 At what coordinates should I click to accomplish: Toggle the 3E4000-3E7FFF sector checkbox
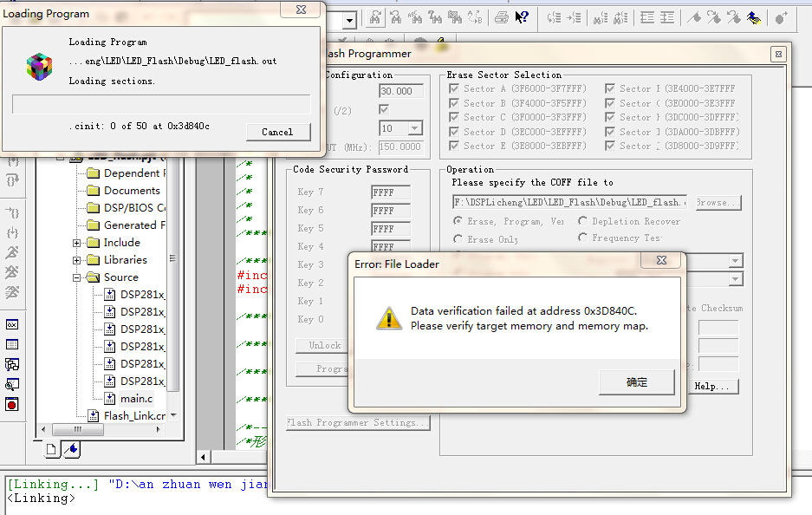coord(610,88)
